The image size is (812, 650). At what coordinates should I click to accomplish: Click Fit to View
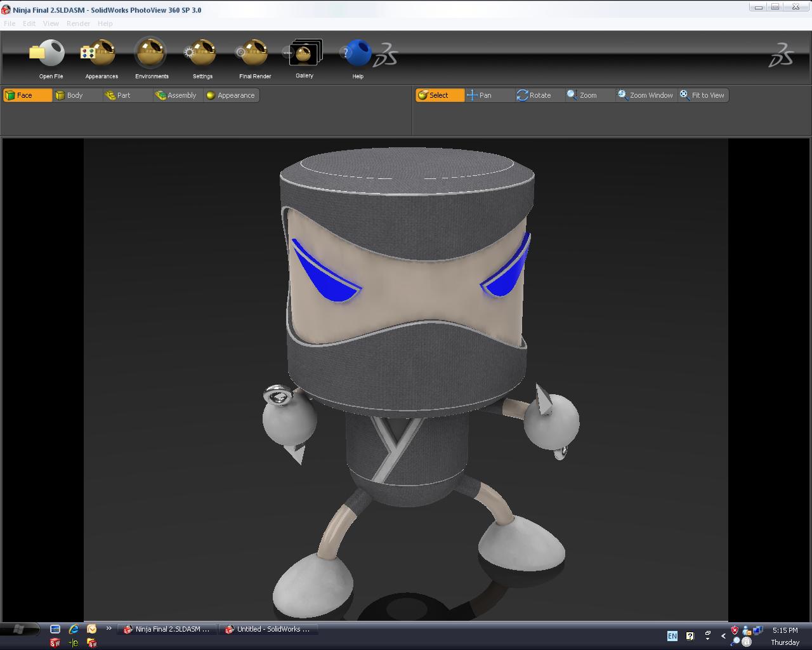click(703, 95)
